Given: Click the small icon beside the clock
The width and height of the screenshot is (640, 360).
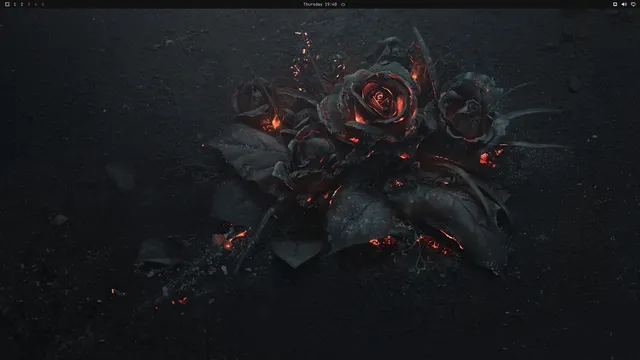Looking at the screenshot, I should click(343, 4).
